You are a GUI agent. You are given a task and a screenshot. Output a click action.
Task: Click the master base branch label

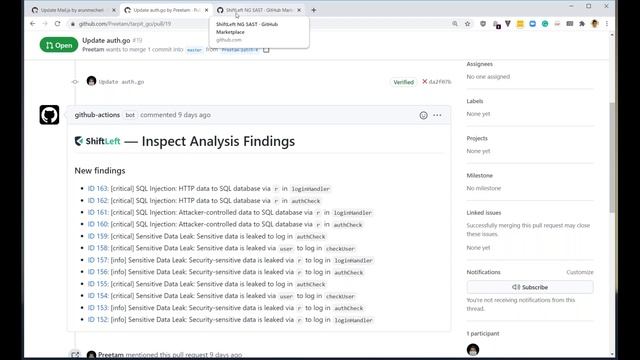point(194,50)
